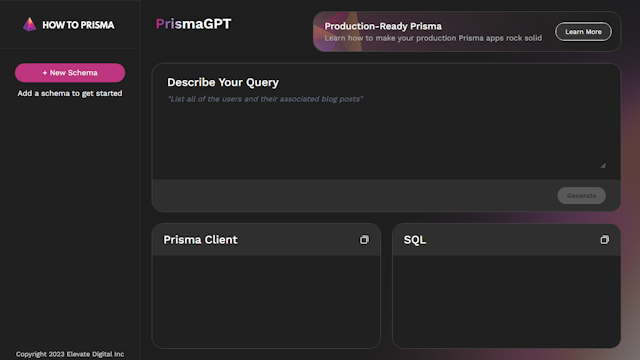640x360 pixels.
Task: Click the Describe Your Query heading
Action: click(223, 82)
